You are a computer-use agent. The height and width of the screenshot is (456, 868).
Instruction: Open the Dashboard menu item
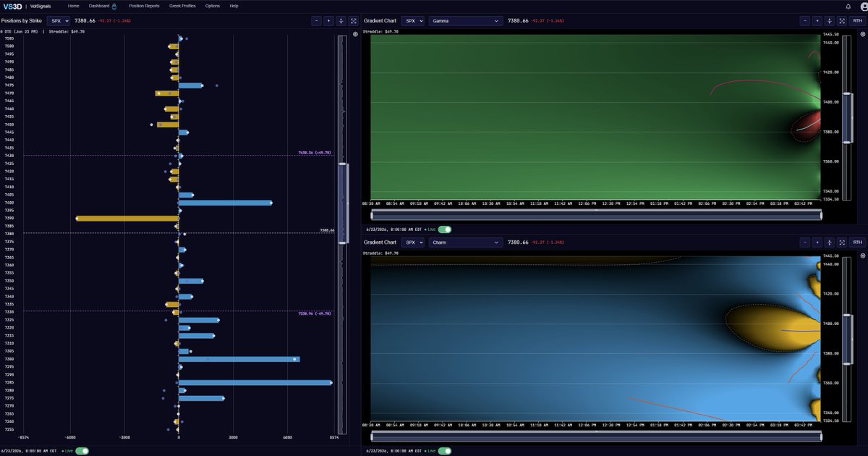99,6
